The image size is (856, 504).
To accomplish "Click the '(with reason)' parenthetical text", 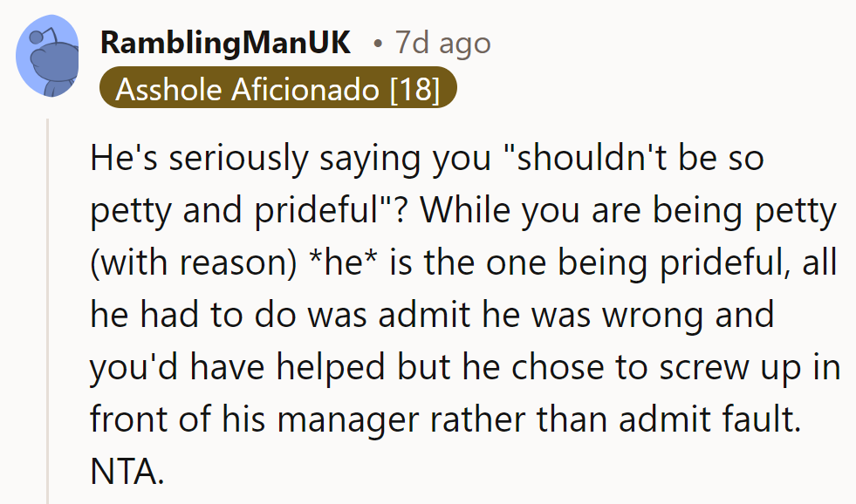I will 192,262.
